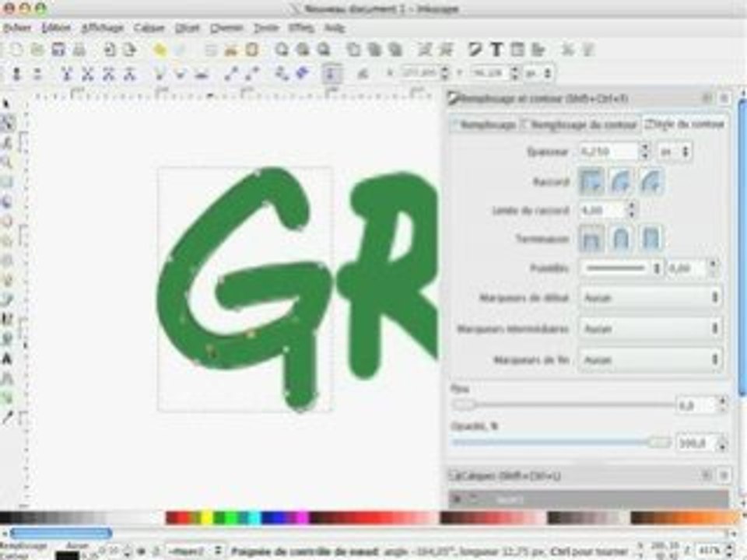Switch to Style du contour tab
This screenshot has width=747, height=560.
pyautogui.click(x=684, y=124)
